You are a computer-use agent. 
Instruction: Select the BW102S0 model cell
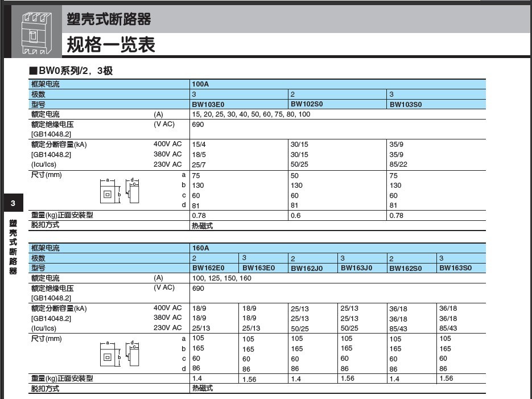307,104
